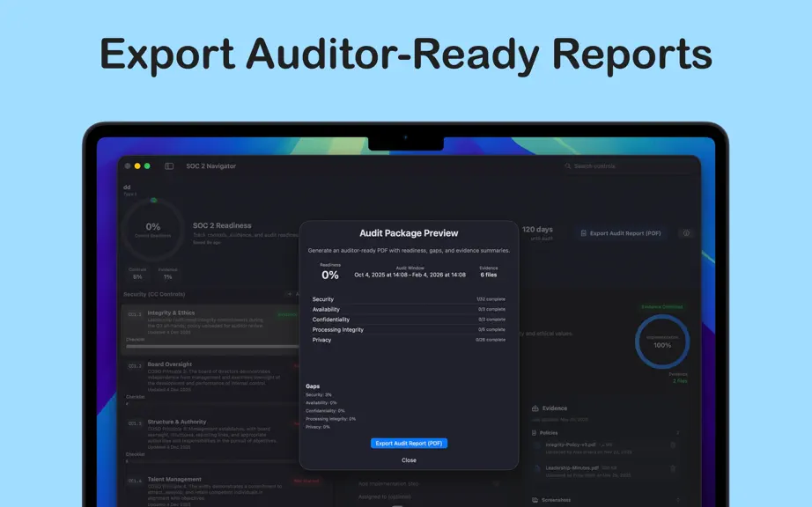The image size is (812, 507).
Task: Delete Integrity-Policy-v3.pdf using its trash icon
Action: pyautogui.click(x=673, y=445)
